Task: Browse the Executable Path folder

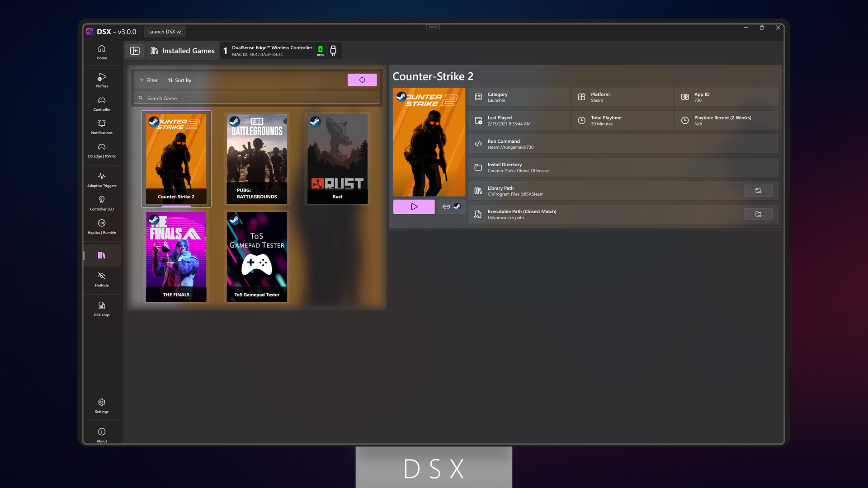Action: tap(758, 214)
